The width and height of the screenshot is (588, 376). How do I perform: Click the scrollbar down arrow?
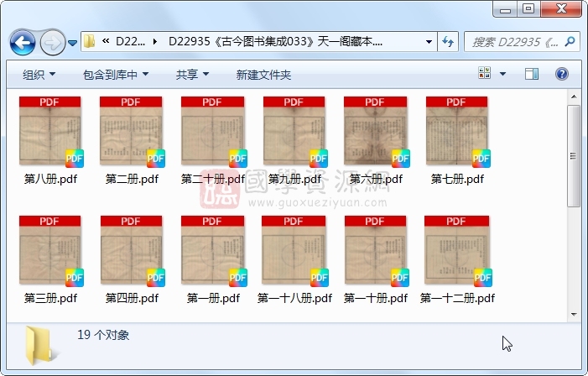point(574,315)
